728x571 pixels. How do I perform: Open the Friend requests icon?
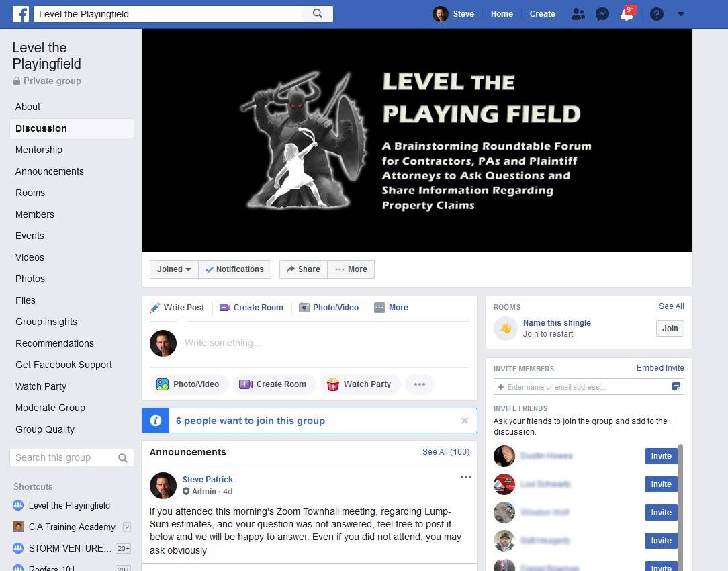pyautogui.click(x=578, y=14)
